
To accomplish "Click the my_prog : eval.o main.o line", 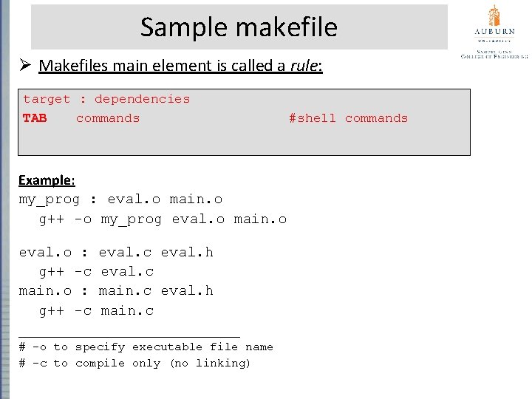I will pos(120,199).
